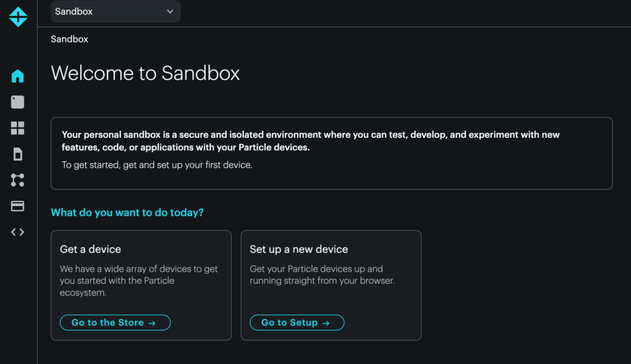Open the Home page from the sidebar

click(x=18, y=76)
